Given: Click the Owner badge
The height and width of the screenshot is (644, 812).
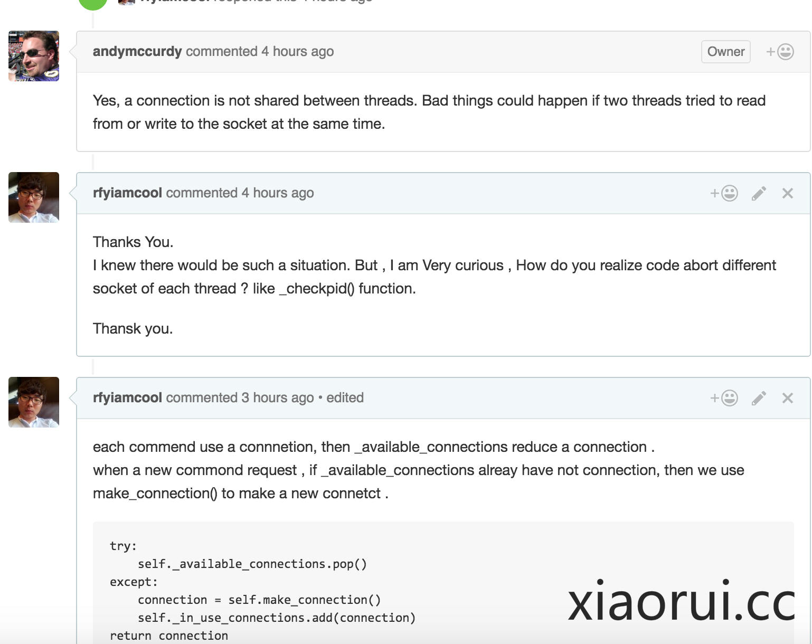Looking at the screenshot, I should (x=725, y=52).
